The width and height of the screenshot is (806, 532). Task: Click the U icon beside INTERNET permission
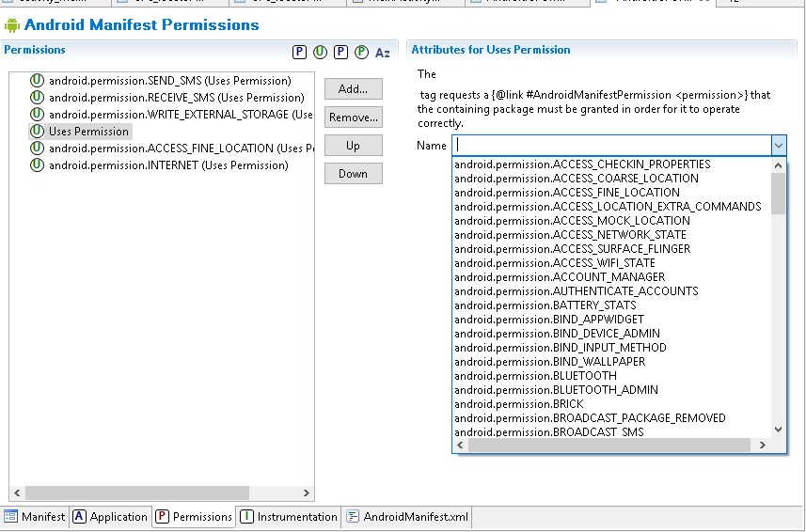tap(37, 165)
